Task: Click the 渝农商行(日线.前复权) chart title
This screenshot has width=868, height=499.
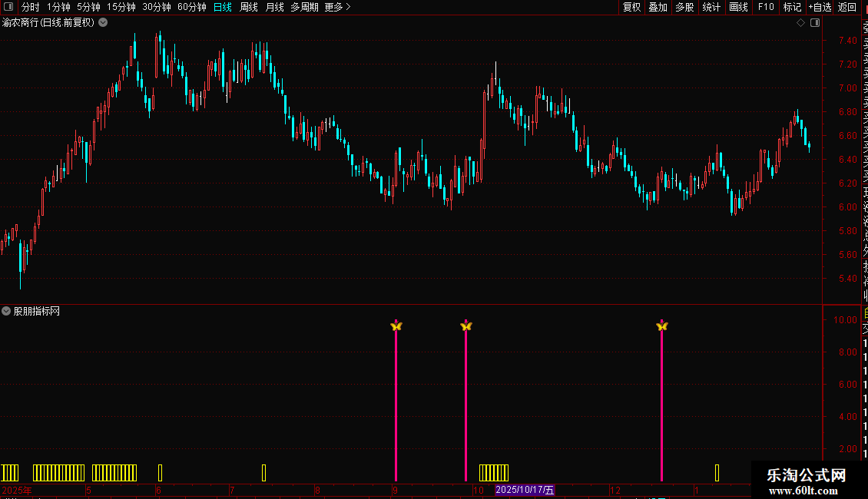Action: (48, 22)
